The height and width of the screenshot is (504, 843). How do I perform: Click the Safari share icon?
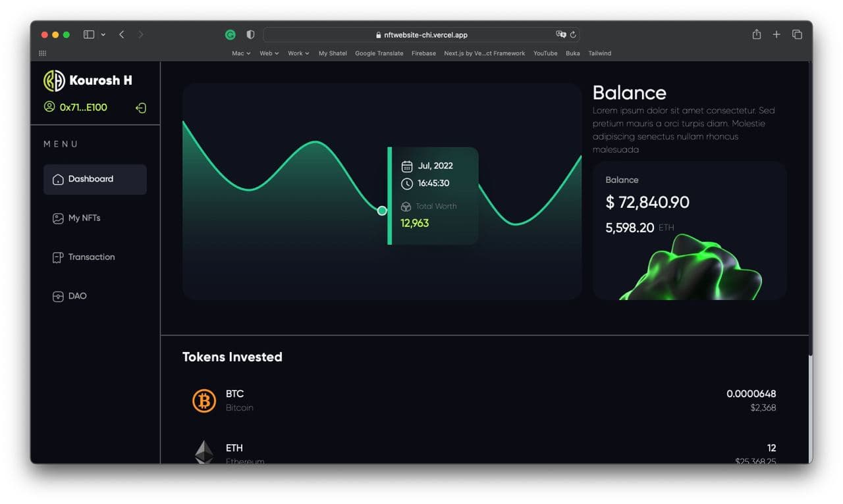[757, 35]
